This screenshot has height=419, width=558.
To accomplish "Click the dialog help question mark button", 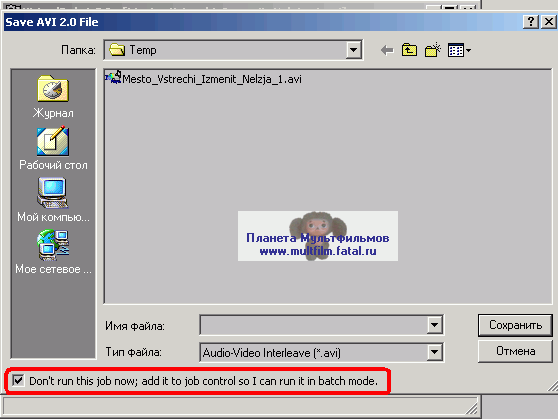I will point(531,22).
